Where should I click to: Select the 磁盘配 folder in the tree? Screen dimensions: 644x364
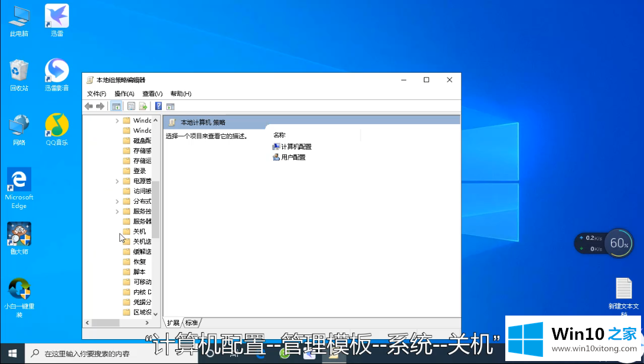click(137, 141)
